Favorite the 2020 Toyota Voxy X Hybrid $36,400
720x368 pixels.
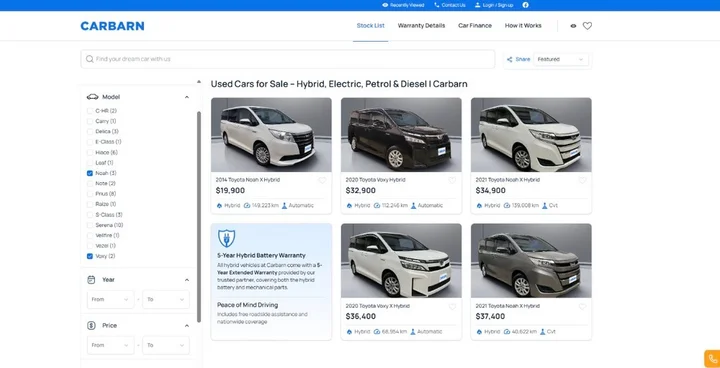pyautogui.click(x=452, y=306)
